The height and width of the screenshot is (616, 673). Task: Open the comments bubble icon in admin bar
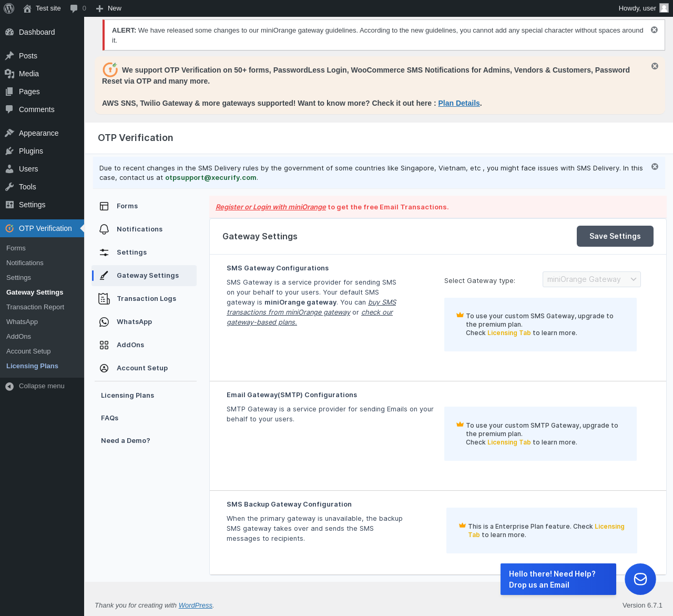(74, 8)
